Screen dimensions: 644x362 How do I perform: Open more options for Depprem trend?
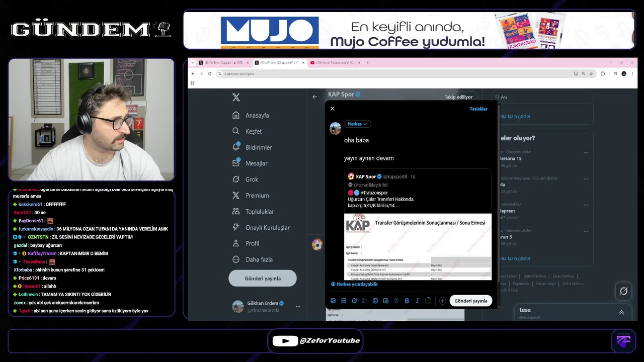(x=586, y=205)
